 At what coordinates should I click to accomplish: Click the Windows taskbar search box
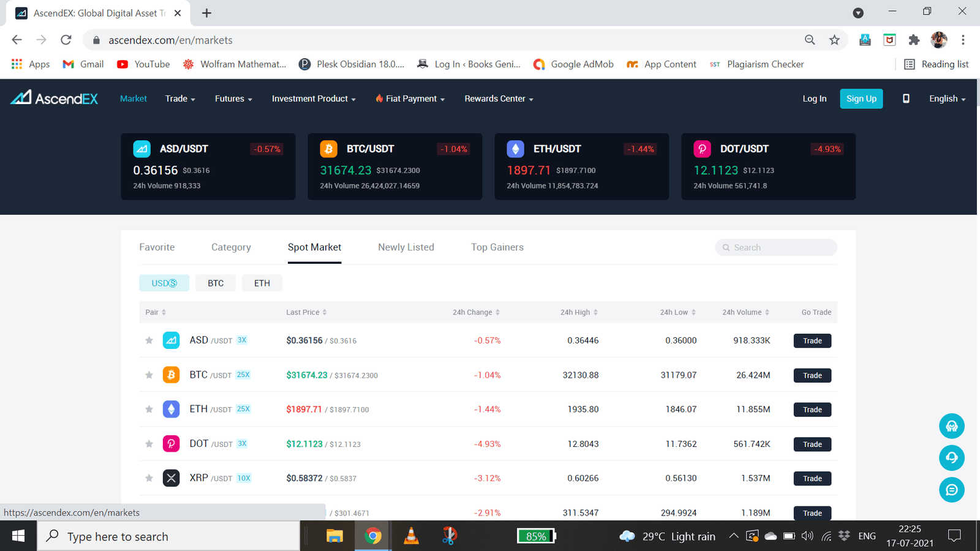[169, 536]
